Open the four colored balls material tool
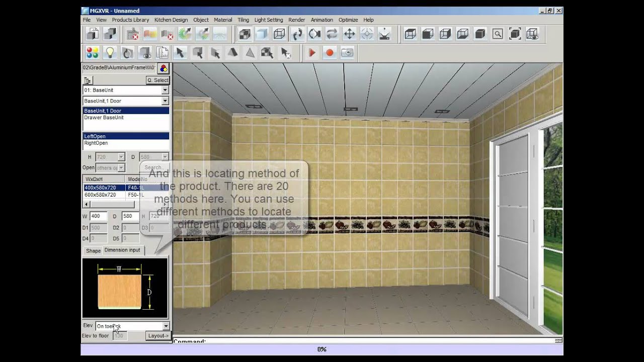644x362 pixels. (93, 52)
